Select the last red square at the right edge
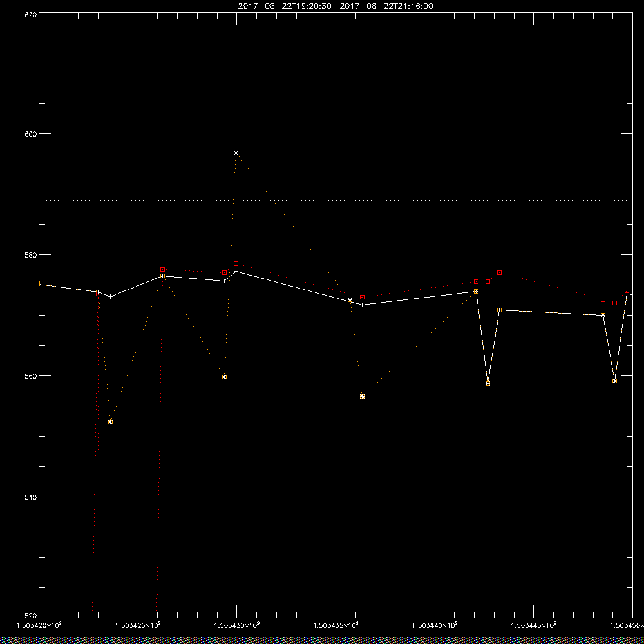 pyautogui.click(x=627, y=291)
